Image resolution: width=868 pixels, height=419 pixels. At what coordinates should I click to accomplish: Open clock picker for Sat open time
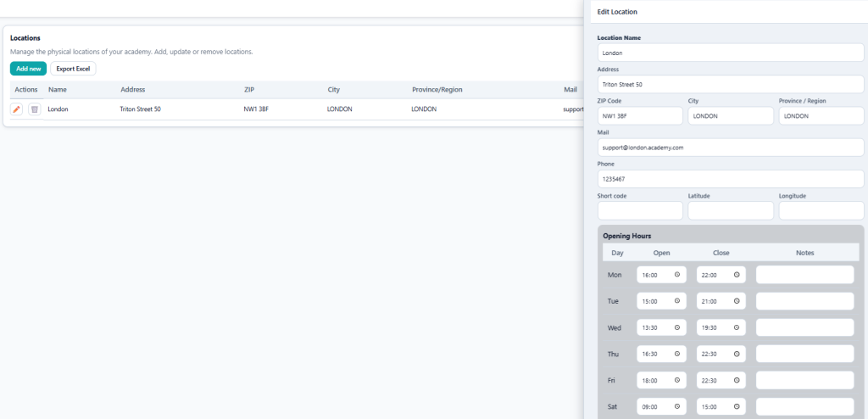point(677,406)
